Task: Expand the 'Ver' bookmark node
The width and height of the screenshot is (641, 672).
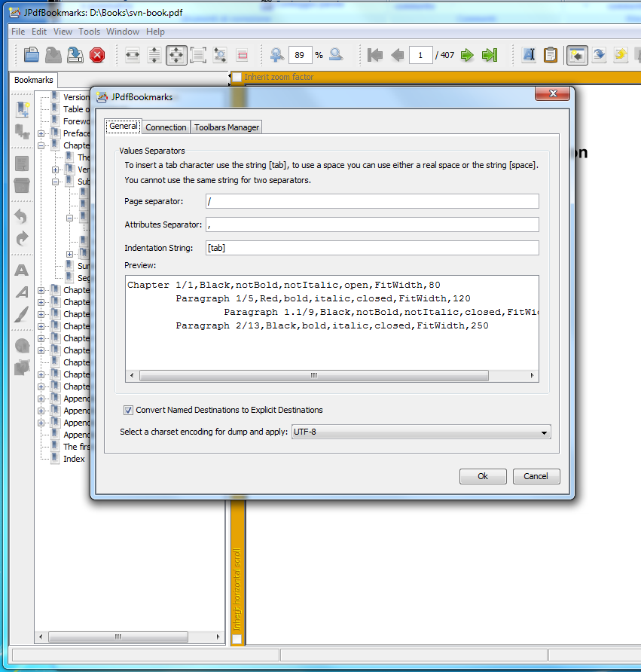Action: [55, 170]
